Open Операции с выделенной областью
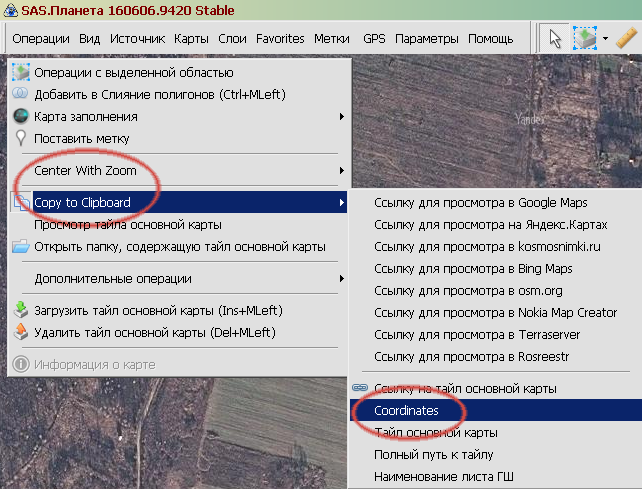The width and height of the screenshot is (642, 489). [133, 72]
